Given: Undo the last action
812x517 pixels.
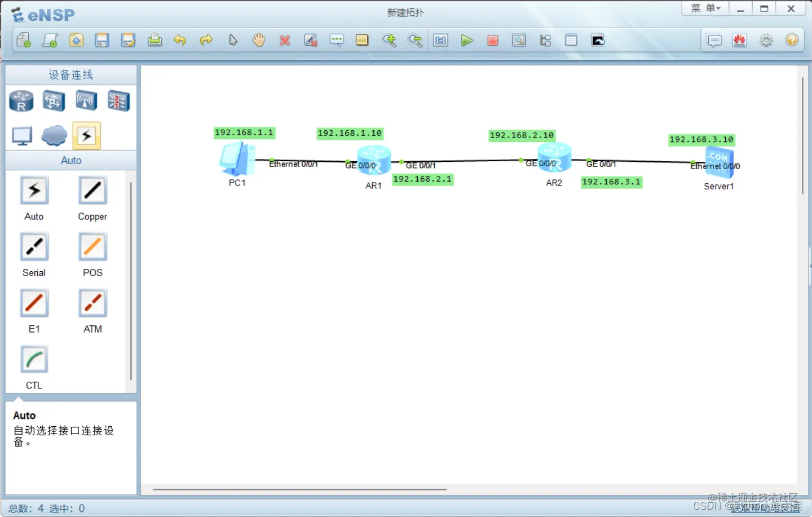Looking at the screenshot, I should tap(180, 40).
